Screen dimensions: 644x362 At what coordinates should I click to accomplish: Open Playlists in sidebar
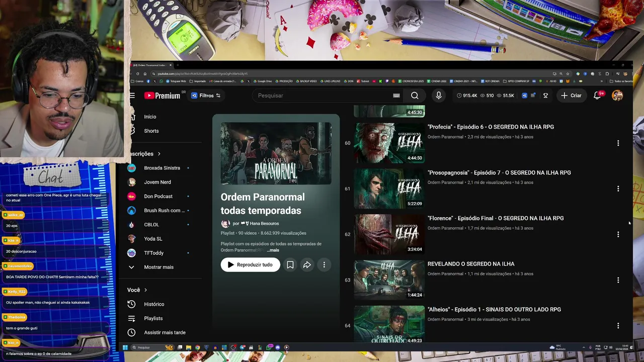153,318
